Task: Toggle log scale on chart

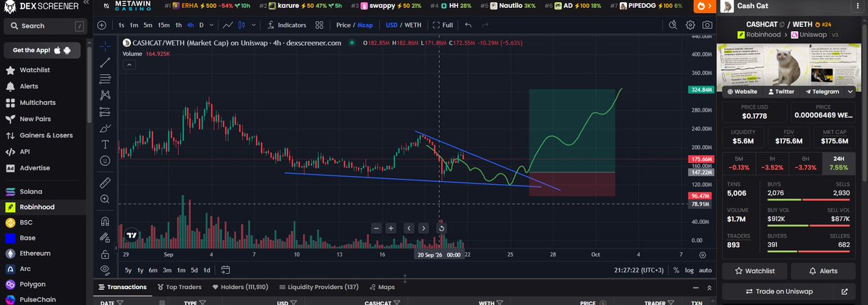Action: 689,270
